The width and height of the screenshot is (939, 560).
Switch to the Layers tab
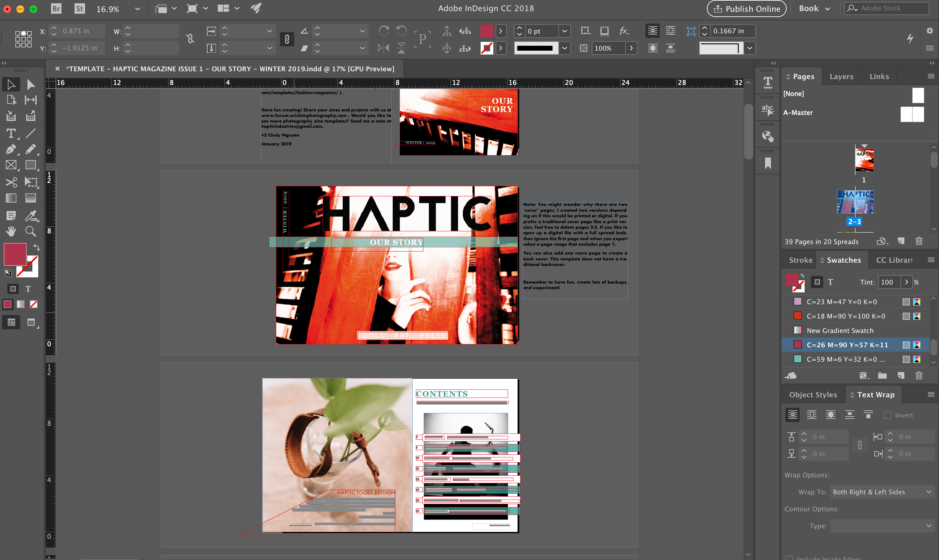point(841,76)
